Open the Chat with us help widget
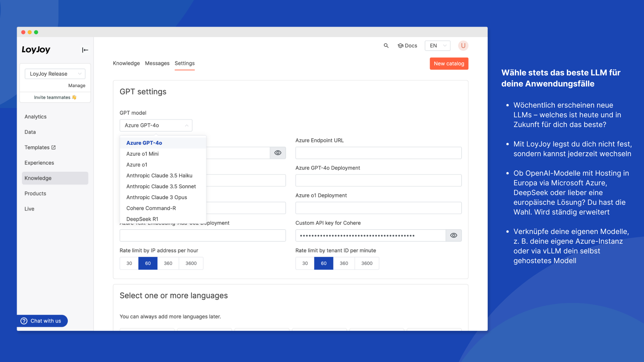 click(42, 321)
